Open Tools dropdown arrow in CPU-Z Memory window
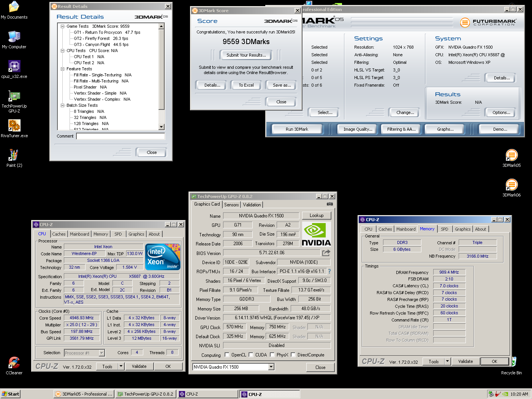This screenshot has height=399, width=532. (447, 361)
